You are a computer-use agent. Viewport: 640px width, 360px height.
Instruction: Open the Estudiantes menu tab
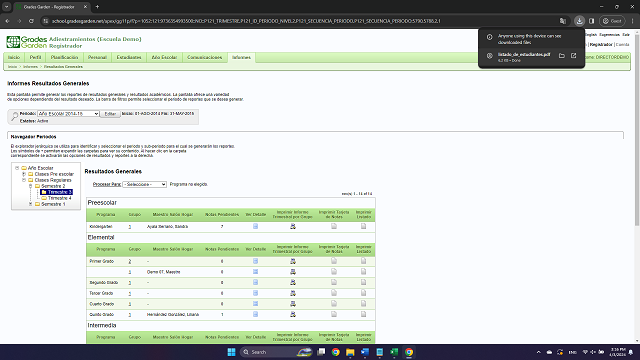tap(129, 58)
